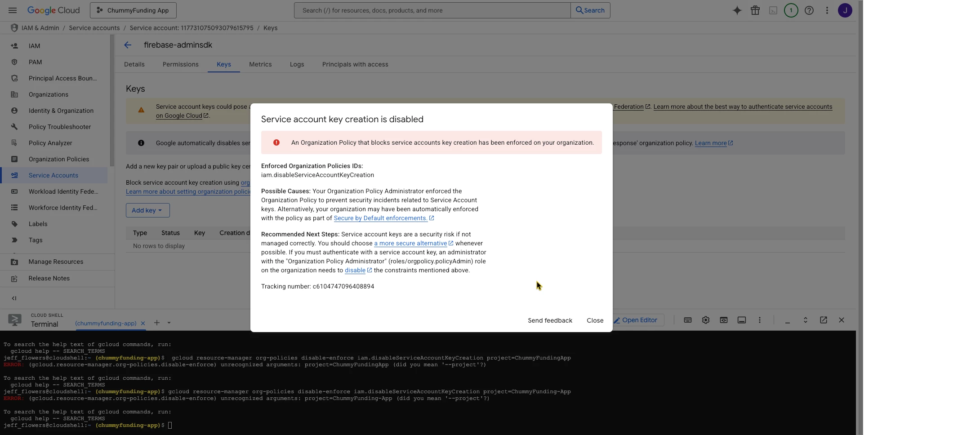The image size is (980, 435).
Task: Open Workforce Identity Federation sidebar item
Action: (x=54, y=208)
